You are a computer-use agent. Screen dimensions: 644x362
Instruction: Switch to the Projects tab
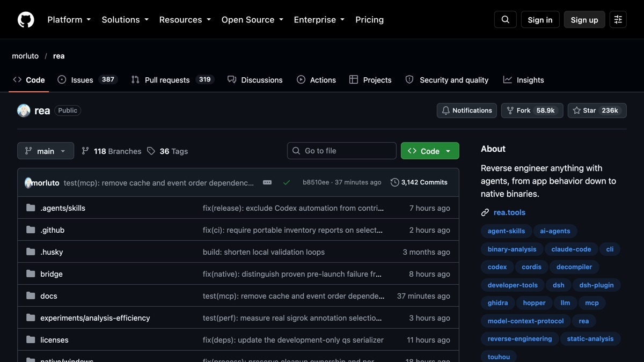pos(370,80)
